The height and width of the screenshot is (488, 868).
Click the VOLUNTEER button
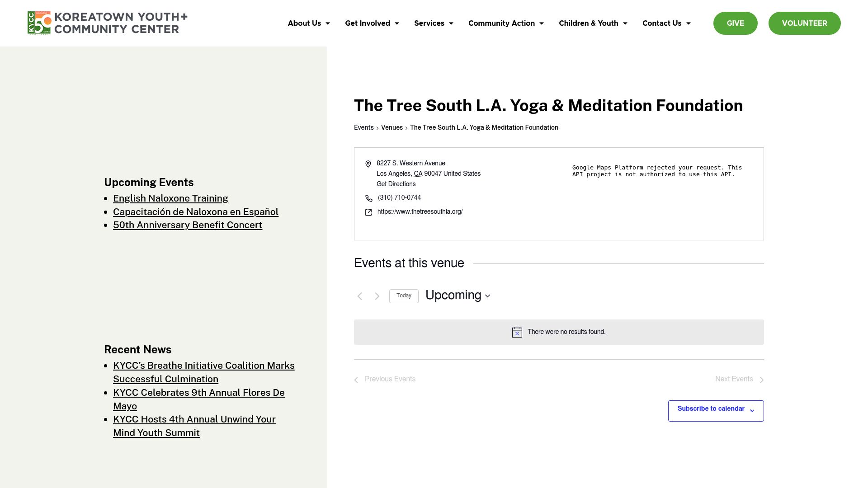(x=805, y=23)
